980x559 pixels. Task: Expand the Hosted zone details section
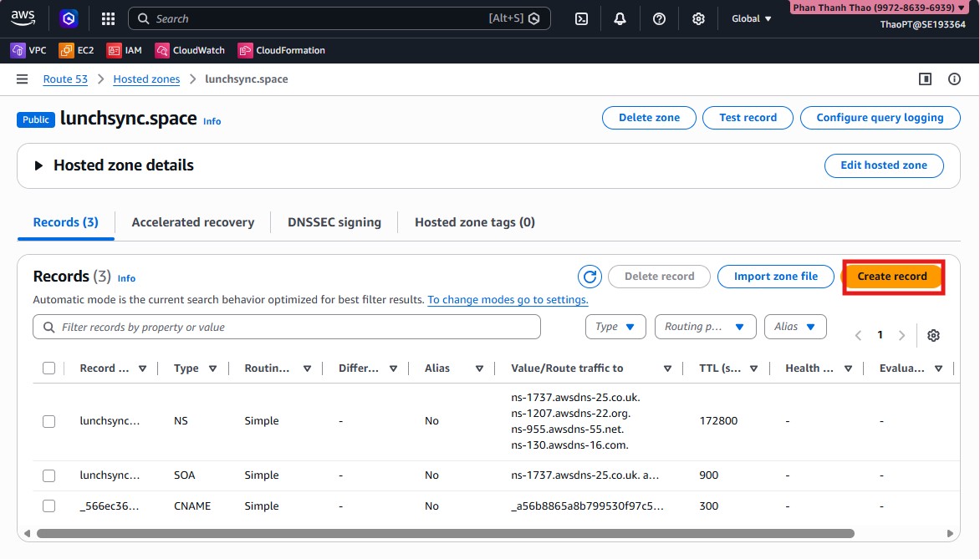coord(38,165)
